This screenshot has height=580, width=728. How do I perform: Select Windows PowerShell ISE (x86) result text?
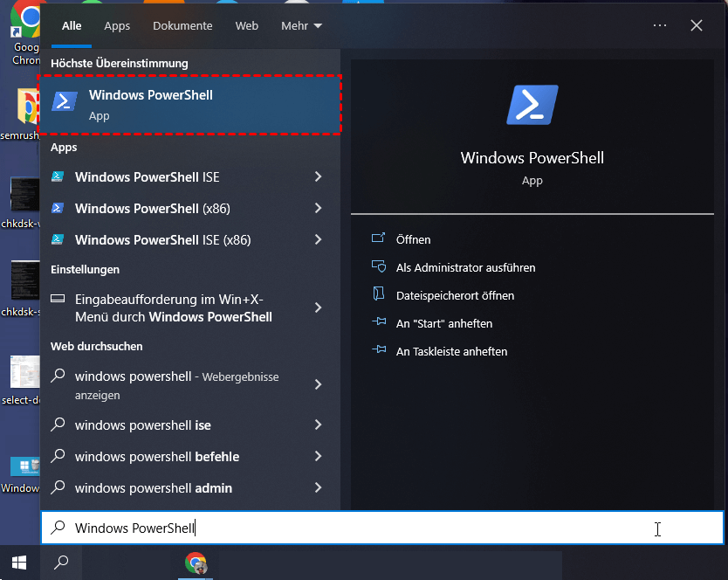(163, 240)
